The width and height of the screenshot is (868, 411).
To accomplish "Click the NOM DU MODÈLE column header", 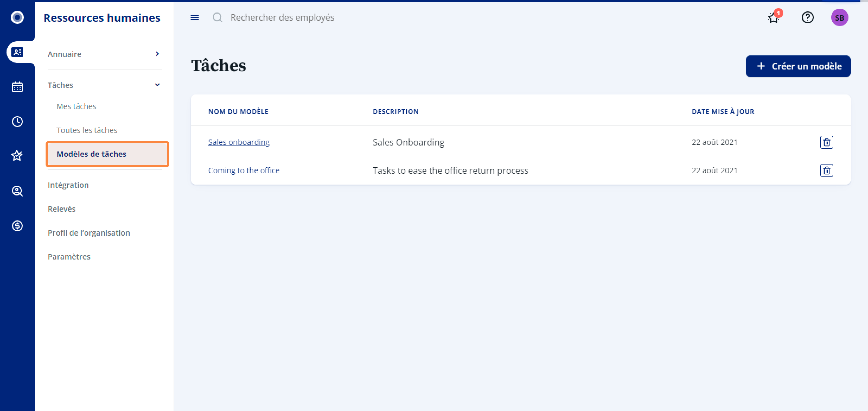I will [x=238, y=112].
